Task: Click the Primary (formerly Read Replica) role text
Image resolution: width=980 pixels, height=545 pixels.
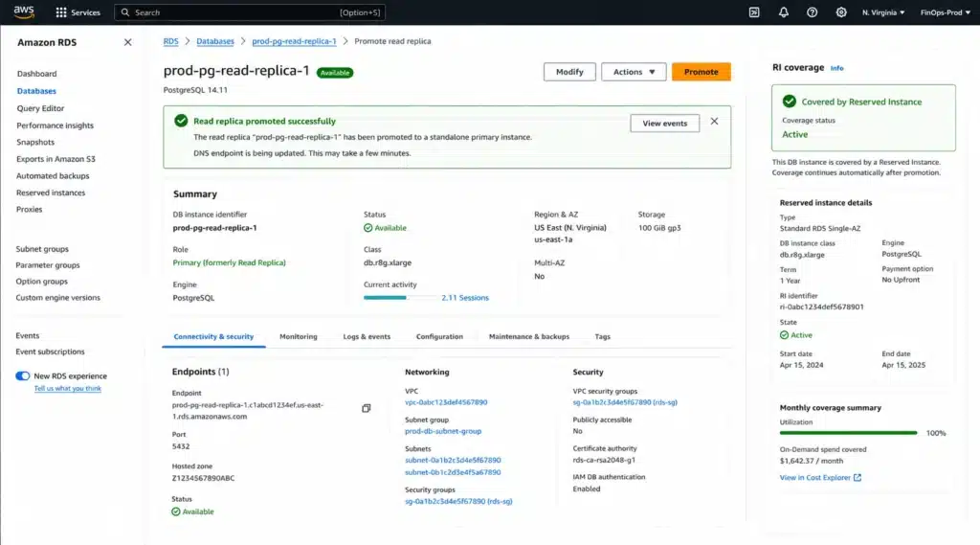Action: [x=229, y=262]
